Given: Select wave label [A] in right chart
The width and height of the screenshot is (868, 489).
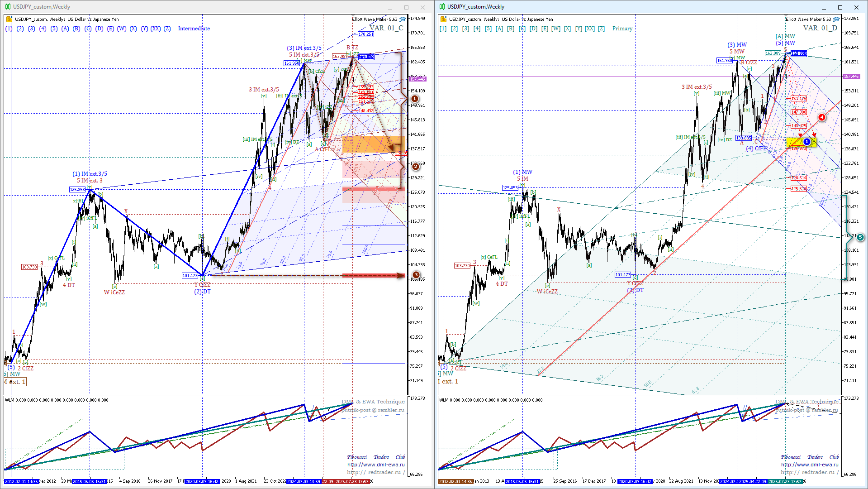Looking at the screenshot, I should click(x=499, y=29).
